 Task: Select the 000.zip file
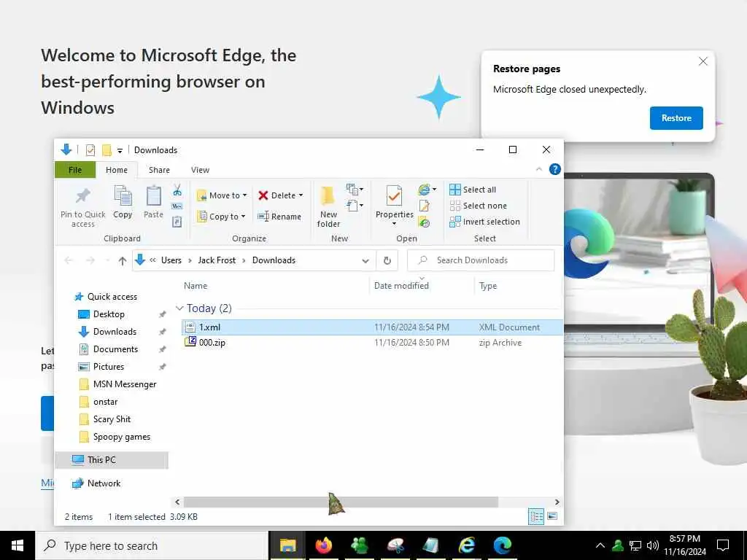click(371, 343)
